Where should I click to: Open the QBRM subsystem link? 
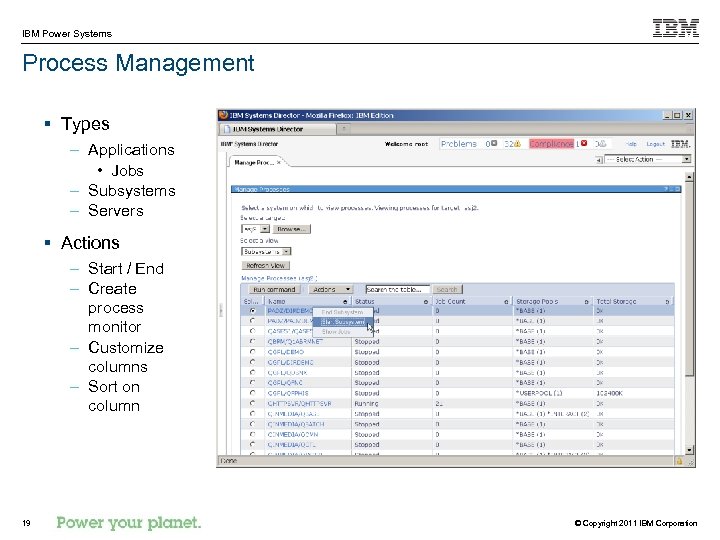[x=295, y=342]
